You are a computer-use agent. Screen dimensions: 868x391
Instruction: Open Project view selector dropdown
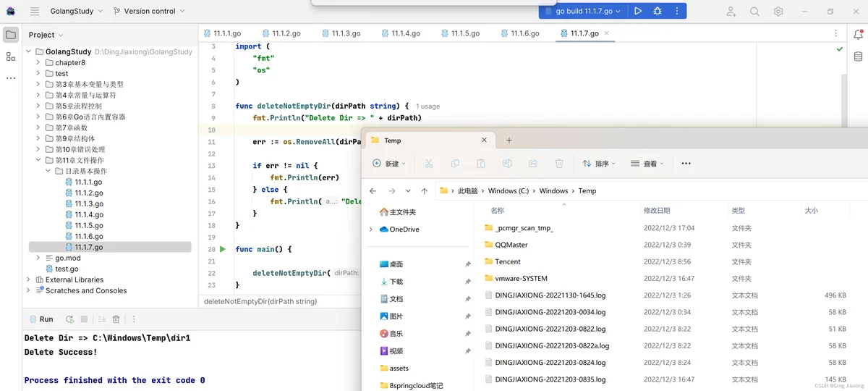(46, 35)
